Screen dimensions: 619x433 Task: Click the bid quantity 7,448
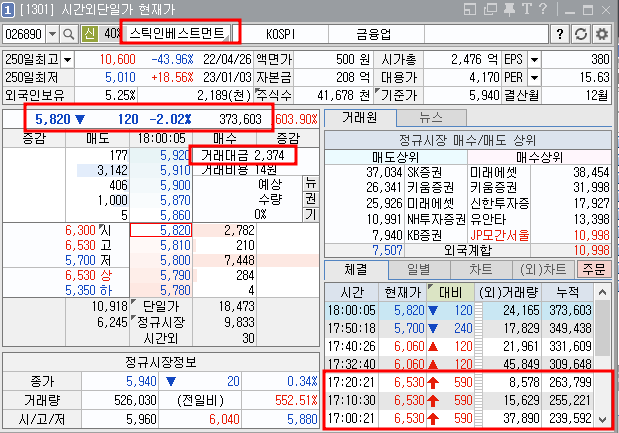pos(239,261)
